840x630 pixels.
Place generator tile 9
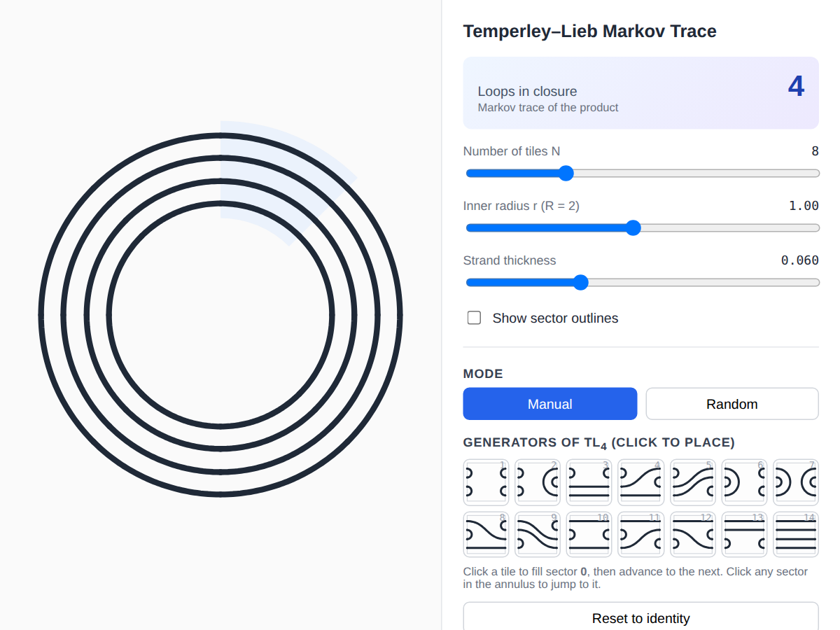538,535
